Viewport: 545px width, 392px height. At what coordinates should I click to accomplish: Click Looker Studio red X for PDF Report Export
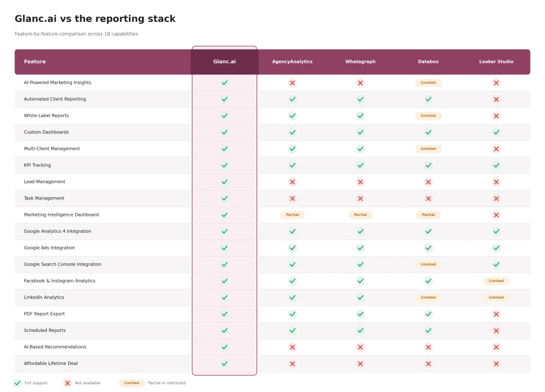496,314
